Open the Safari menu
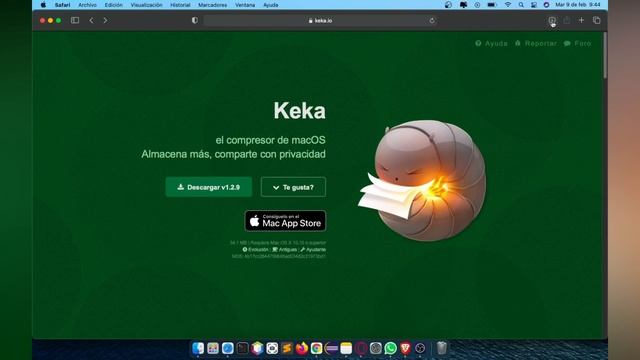This screenshot has width=640, height=360. (62, 5)
